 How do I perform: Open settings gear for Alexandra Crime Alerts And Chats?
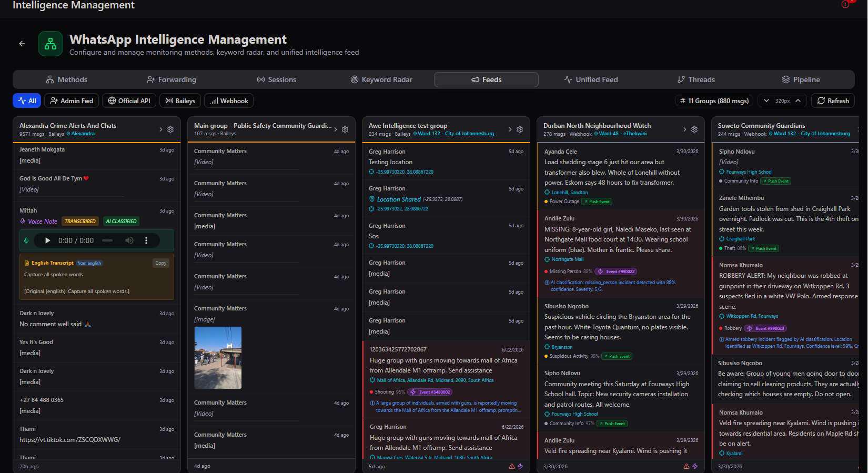[x=170, y=129]
